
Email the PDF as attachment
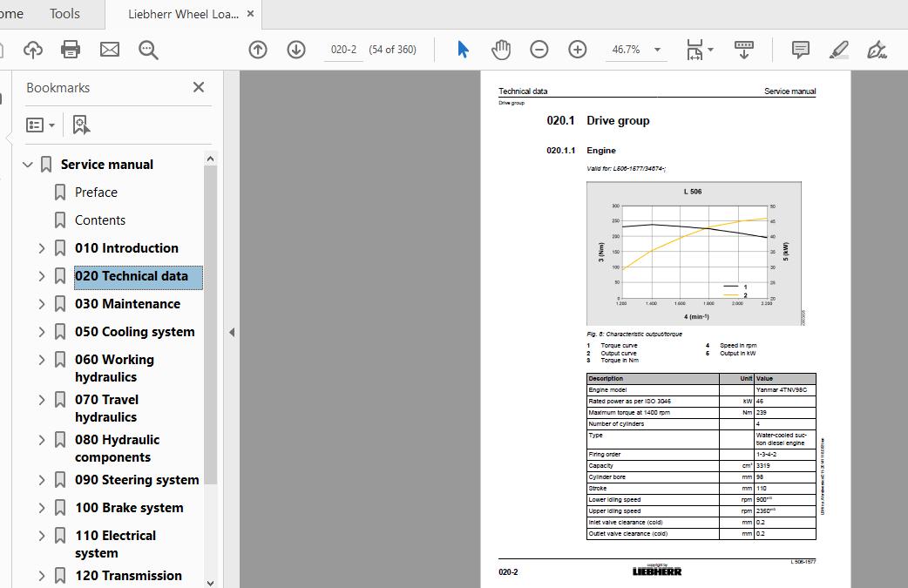click(110, 50)
